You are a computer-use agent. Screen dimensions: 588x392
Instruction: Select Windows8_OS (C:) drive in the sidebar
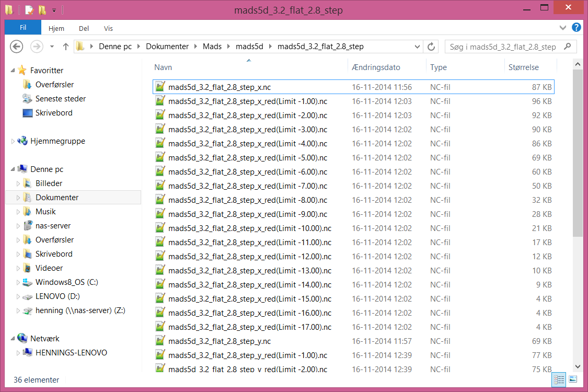click(x=66, y=282)
